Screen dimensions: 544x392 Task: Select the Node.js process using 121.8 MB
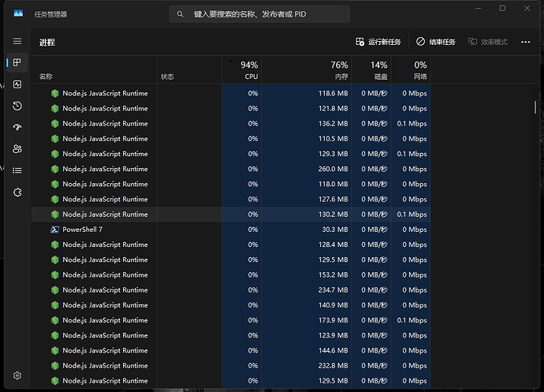231,109
